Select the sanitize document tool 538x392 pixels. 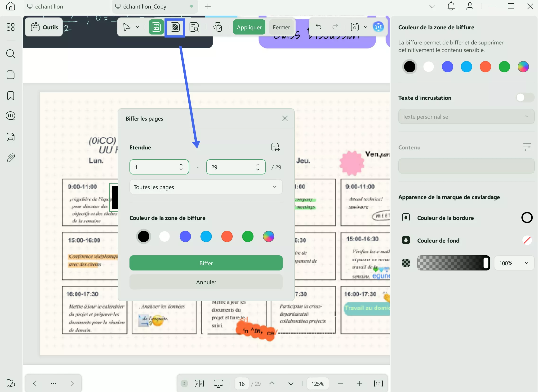point(218,27)
